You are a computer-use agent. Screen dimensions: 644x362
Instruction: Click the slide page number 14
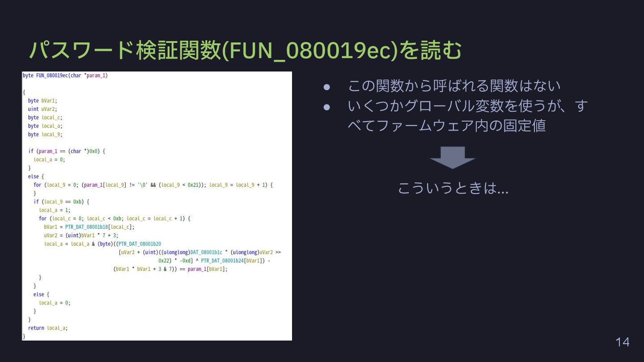click(x=623, y=342)
